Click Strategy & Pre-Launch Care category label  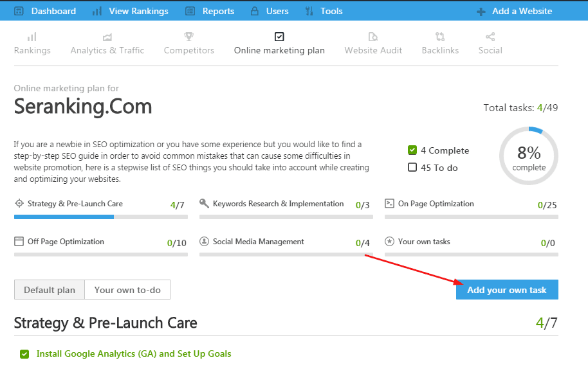[75, 204]
